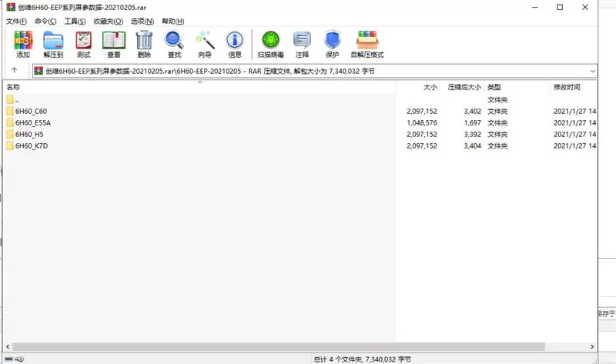Open the Help (帮助) menu
Viewport: 616px width, 364px height.
click(172, 22)
